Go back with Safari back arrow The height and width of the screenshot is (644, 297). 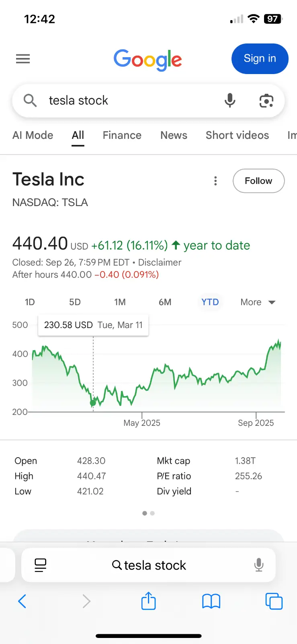click(x=23, y=601)
